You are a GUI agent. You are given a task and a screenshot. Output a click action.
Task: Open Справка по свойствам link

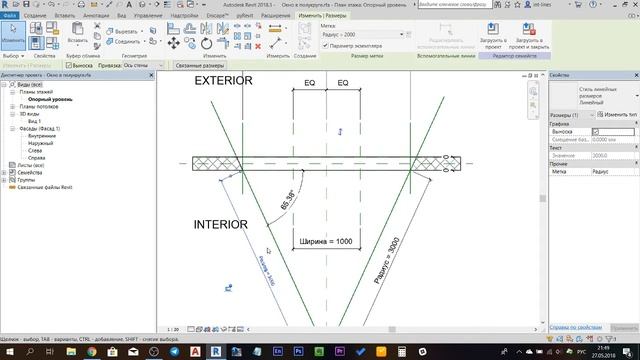tap(576, 327)
